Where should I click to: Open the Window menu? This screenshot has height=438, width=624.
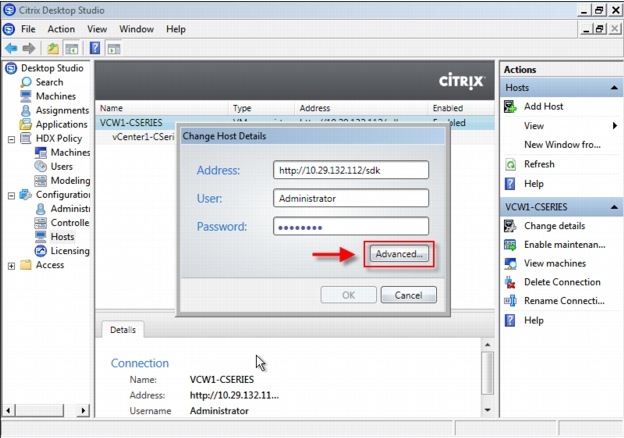(136, 29)
